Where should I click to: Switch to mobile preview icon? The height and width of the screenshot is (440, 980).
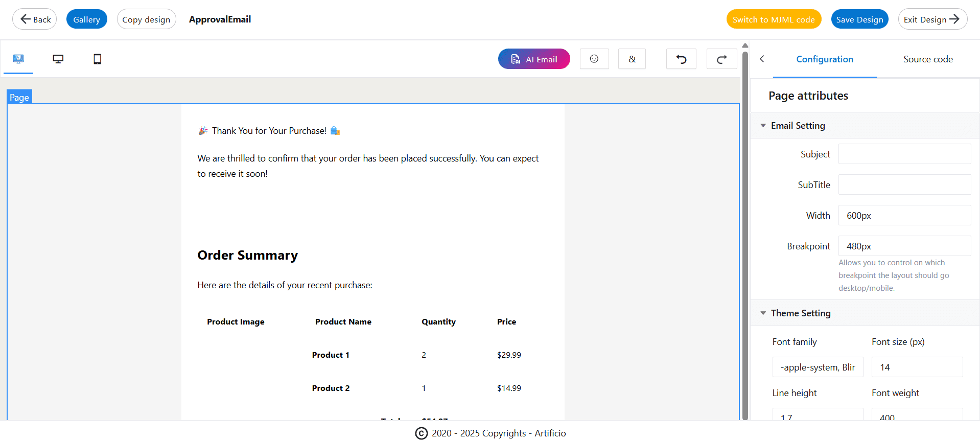click(97, 59)
